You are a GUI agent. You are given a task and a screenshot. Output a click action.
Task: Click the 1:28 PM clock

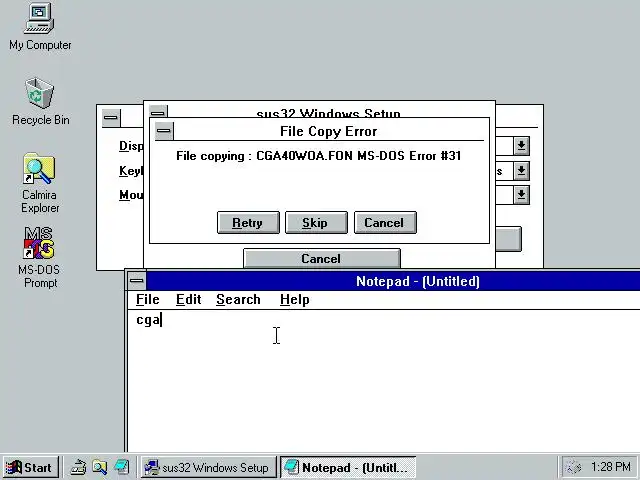click(610, 467)
